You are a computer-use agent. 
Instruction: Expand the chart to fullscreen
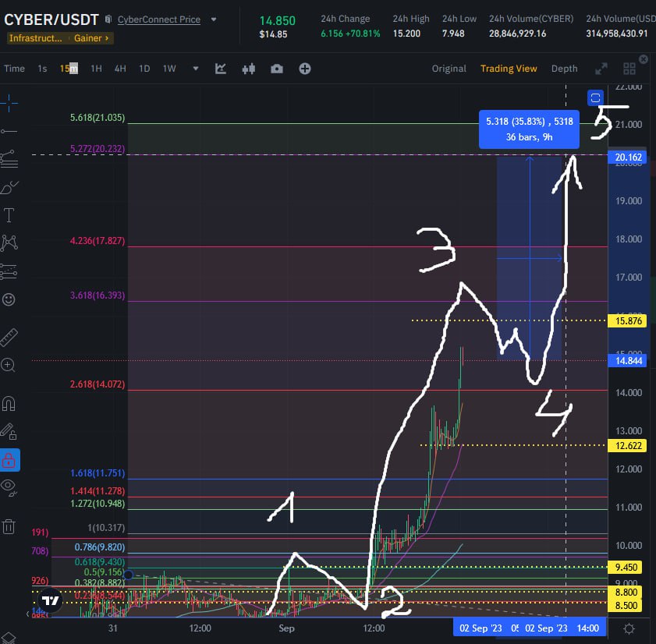601,69
